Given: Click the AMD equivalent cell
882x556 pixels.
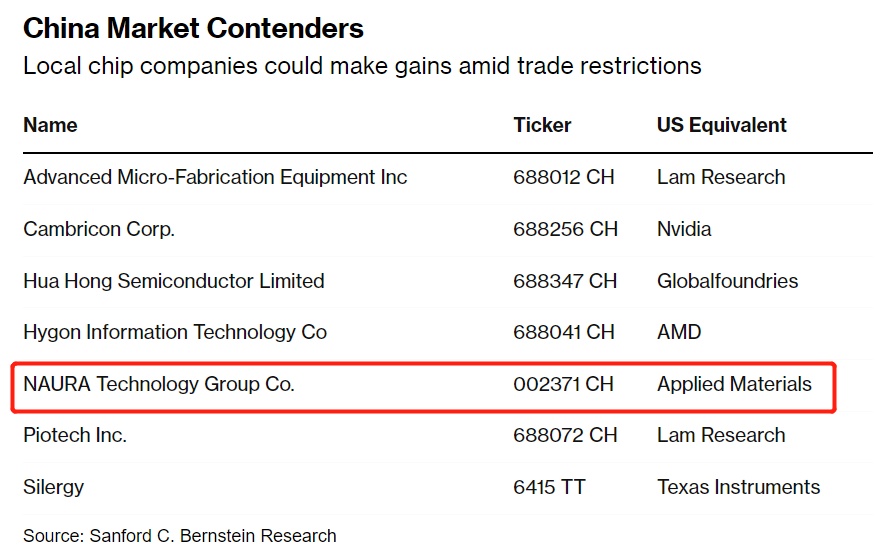Looking at the screenshot, I should click(x=679, y=332).
